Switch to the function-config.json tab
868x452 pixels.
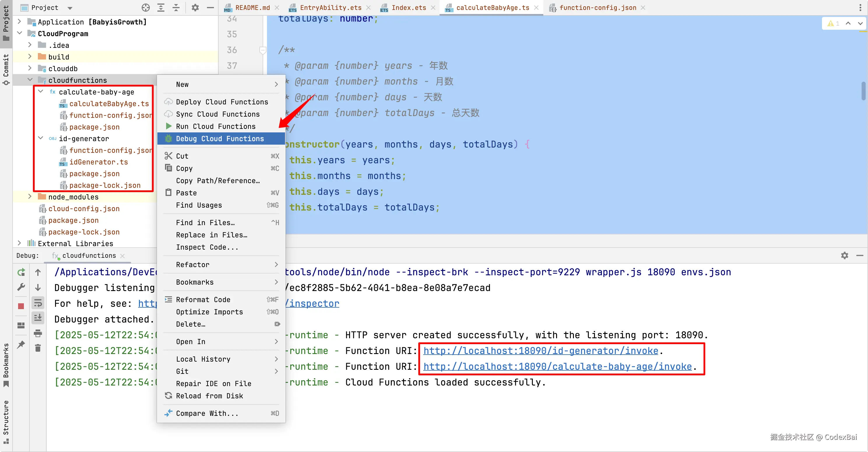pyautogui.click(x=597, y=8)
